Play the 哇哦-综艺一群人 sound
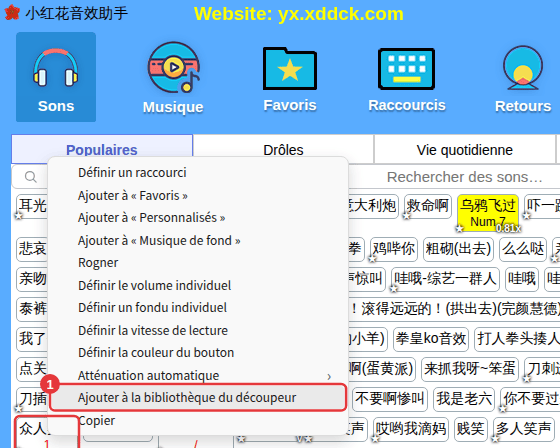 [x=445, y=279]
